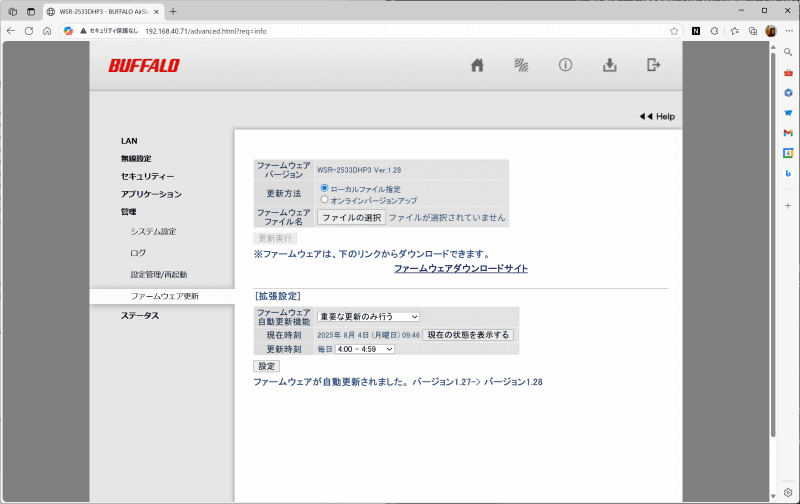Open the sidebar Gmail icon

click(x=788, y=133)
